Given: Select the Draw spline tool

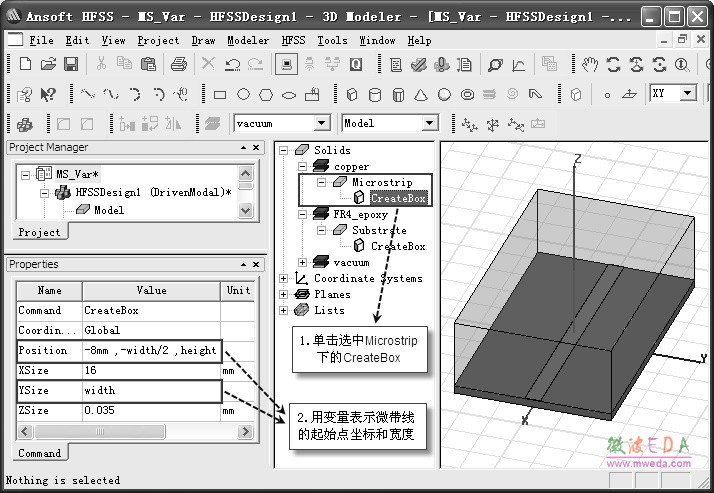Looking at the screenshot, I should pyautogui.click(x=111, y=94).
